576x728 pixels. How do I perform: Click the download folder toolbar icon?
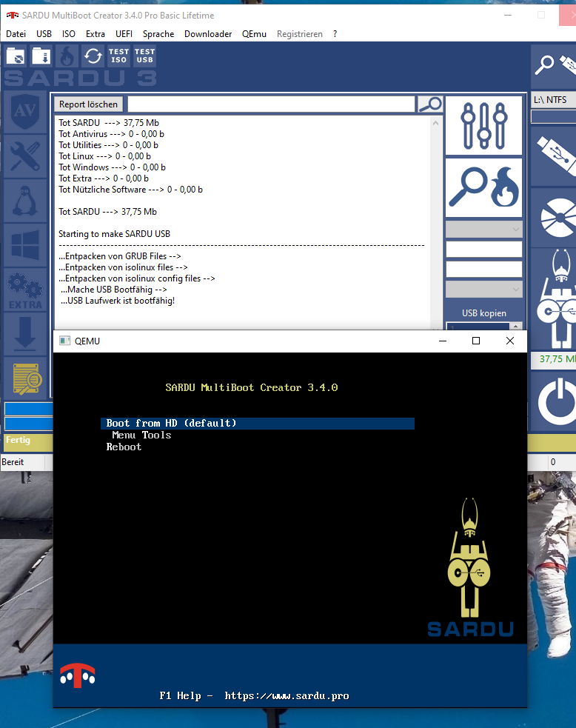coord(41,56)
